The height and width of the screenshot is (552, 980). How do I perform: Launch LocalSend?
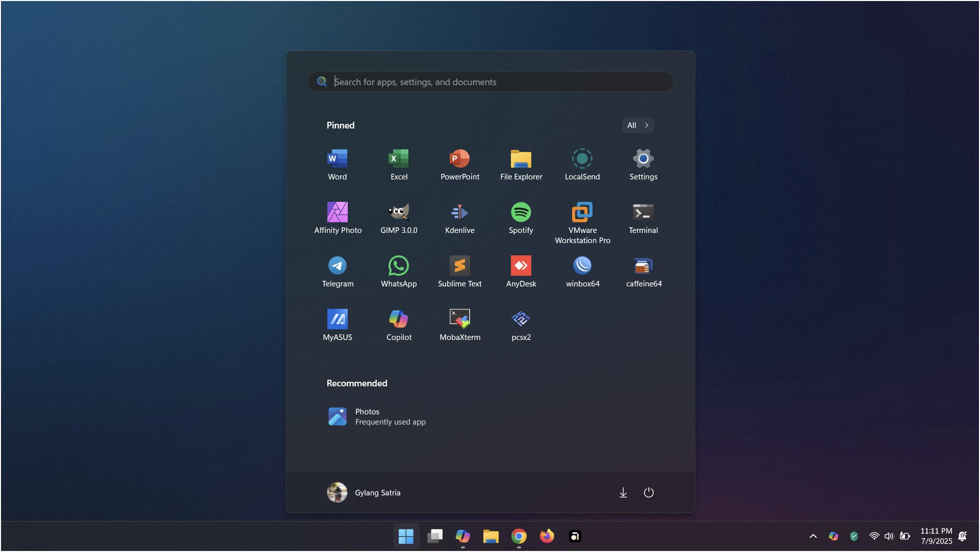(x=582, y=166)
